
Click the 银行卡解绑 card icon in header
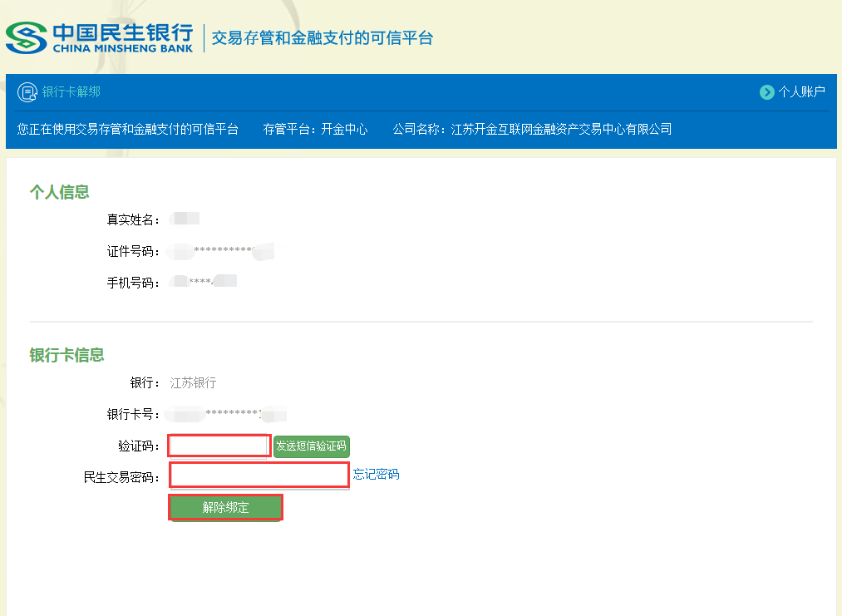pyautogui.click(x=27, y=92)
